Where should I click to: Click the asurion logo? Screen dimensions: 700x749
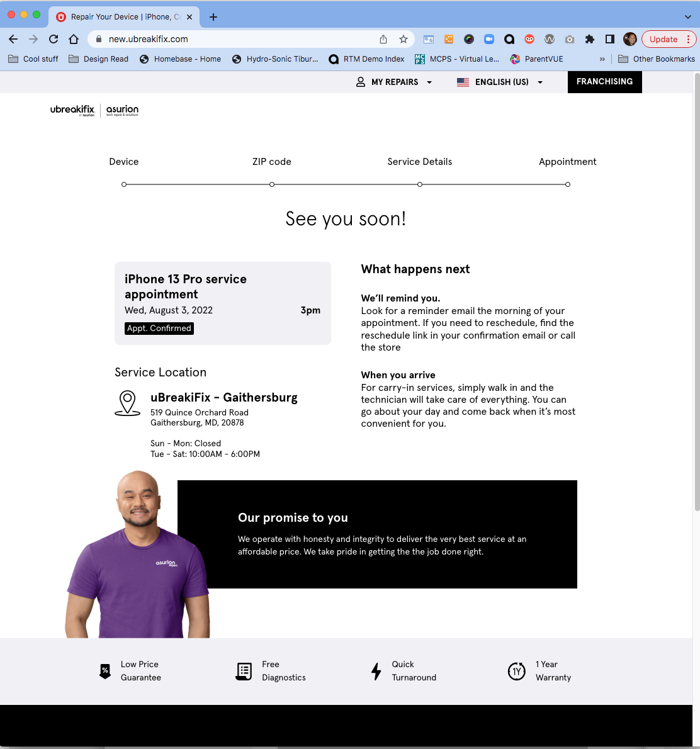click(122, 110)
